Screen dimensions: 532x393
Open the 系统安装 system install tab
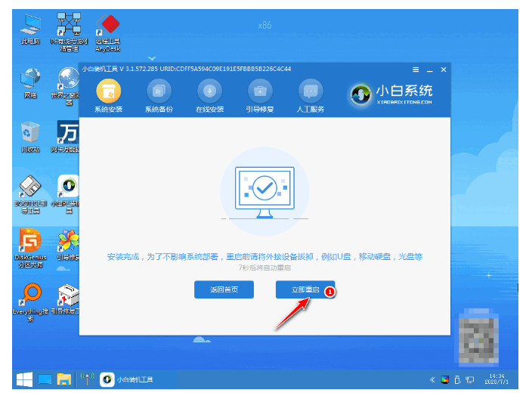coord(108,96)
